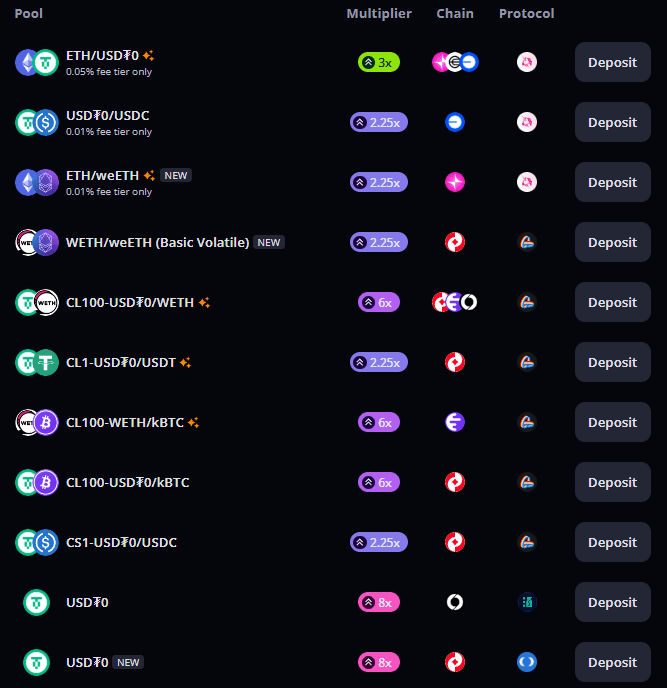Click the NEW tag beside ETH/weETH

pyautogui.click(x=176, y=176)
